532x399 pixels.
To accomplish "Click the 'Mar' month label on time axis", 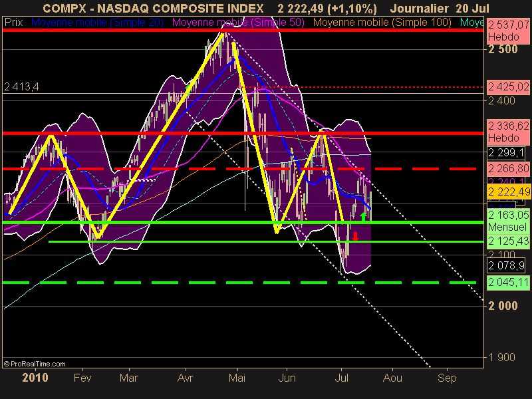I will pos(129,378).
